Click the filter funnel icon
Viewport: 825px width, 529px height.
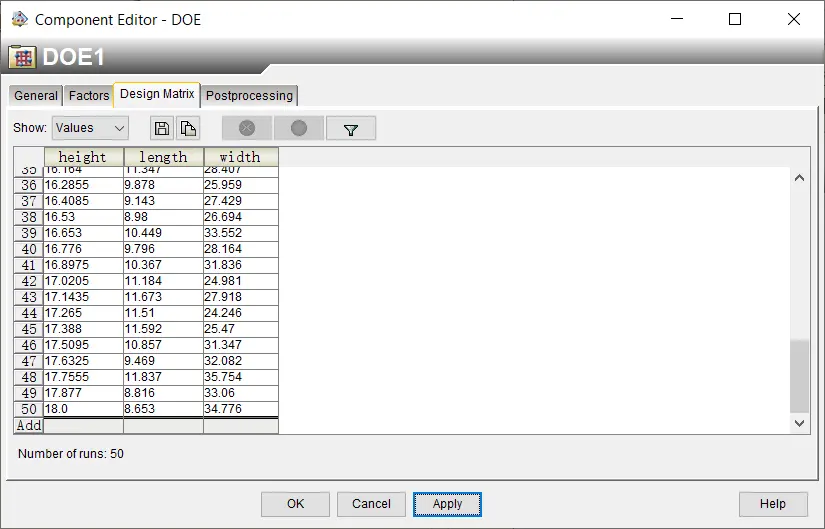pyautogui.click(x=350, y=129)
